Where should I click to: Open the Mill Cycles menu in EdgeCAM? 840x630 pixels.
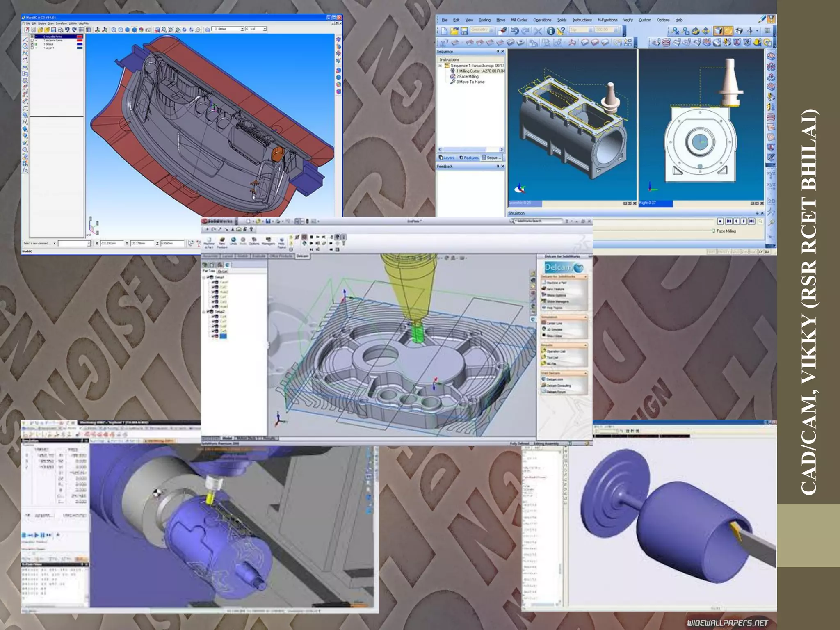(x=519, y=20)
